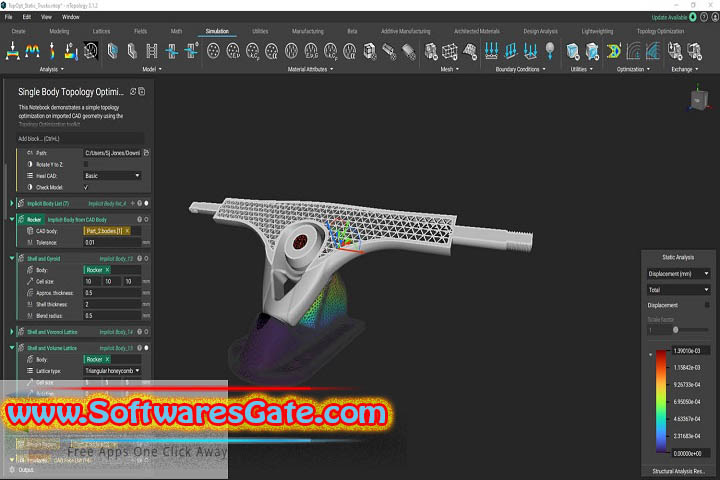Switch to the Topology Optimization ribbon tab
The height and width of the screenshot is (480, 720).
pyautogui.click(x=660, y=31)
